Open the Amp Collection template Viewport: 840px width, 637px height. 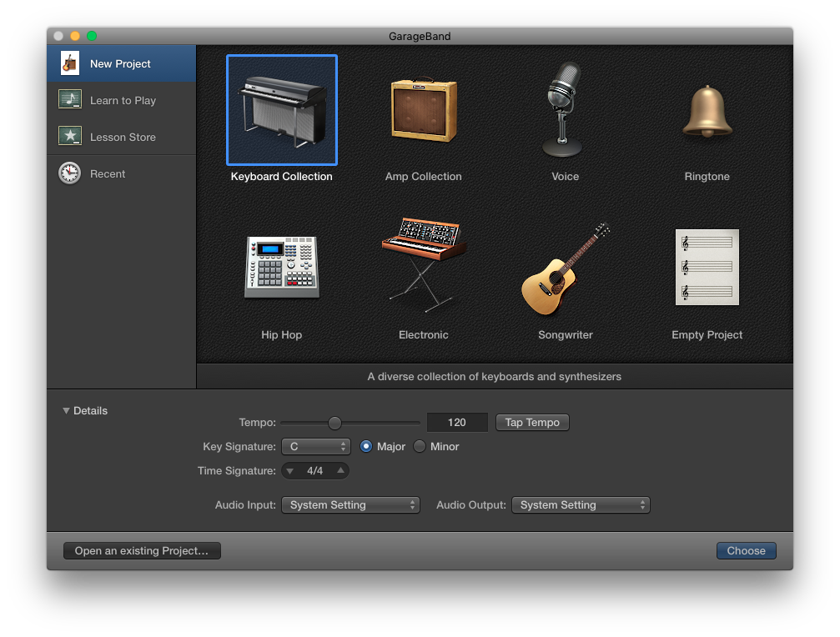pos(423,109)
